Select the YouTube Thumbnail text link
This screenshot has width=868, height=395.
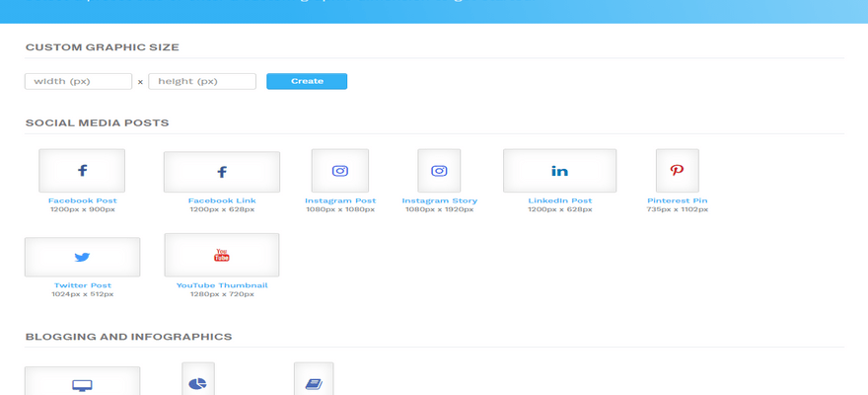click(222, 285)
